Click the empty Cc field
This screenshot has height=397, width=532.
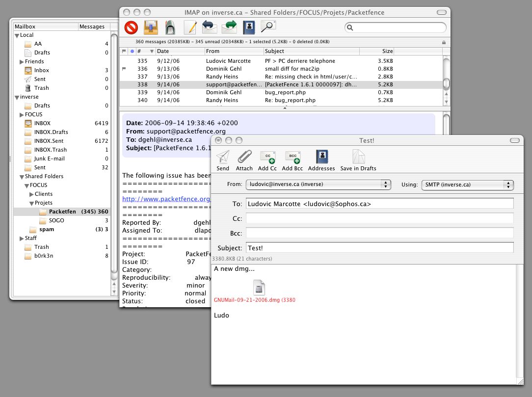coord(379,218)
